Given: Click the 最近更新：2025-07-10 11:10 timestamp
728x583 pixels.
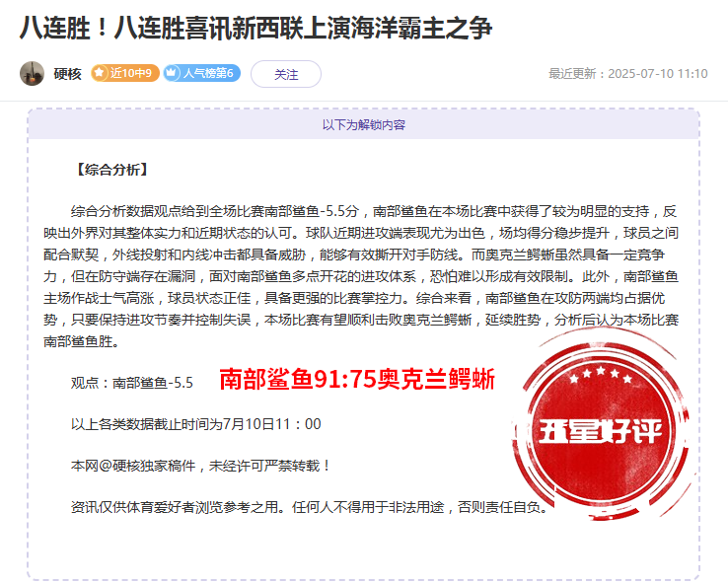Looking at the screenshot, I should pyautogui.click(x=628, y=74).
